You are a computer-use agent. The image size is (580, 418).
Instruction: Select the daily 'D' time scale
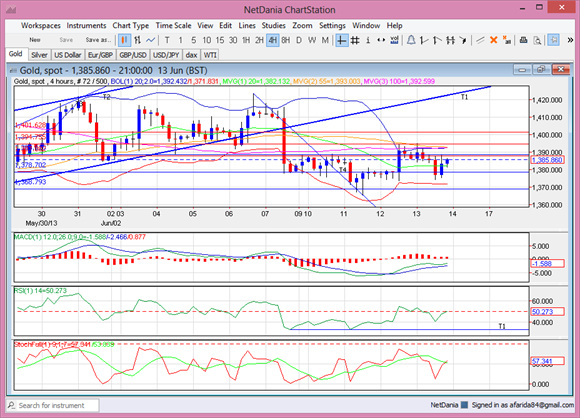coord(299,40)
